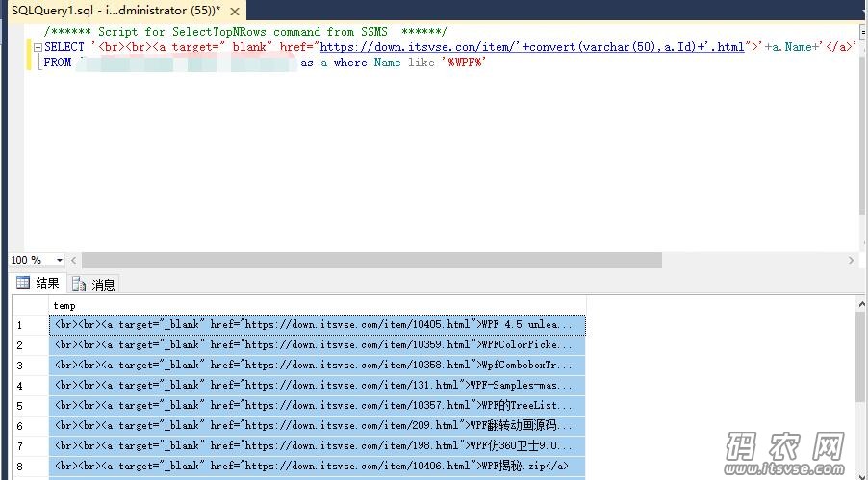
Task: Click row header number 6
Action: click(31, 426)
